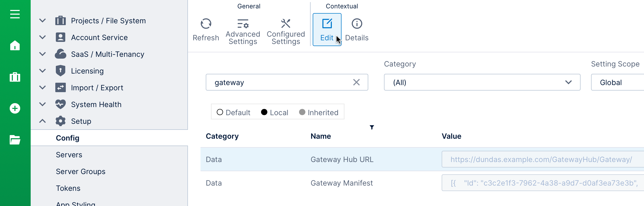Open the Category (All) dropdown
The image size is (644, 206).
pyautogui.click(x=482, y=82)
